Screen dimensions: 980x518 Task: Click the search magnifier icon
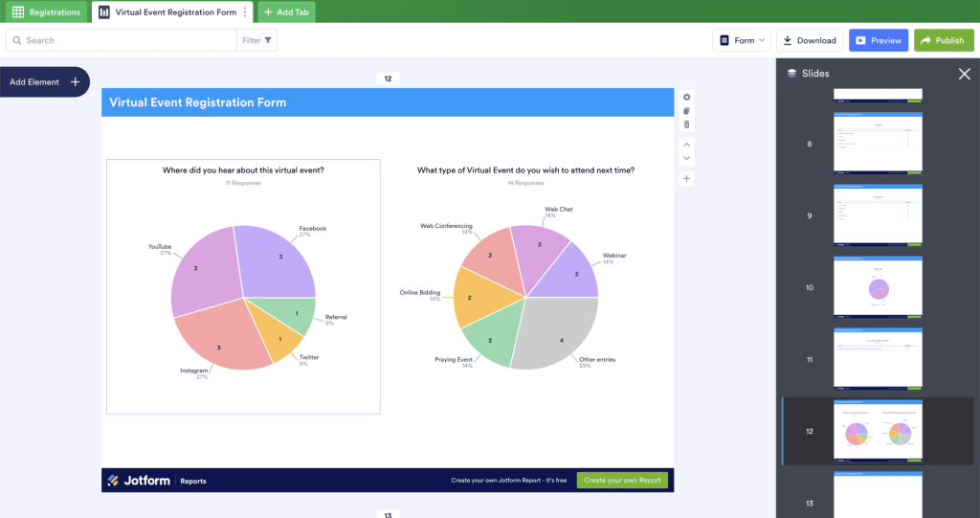point(16,40)
